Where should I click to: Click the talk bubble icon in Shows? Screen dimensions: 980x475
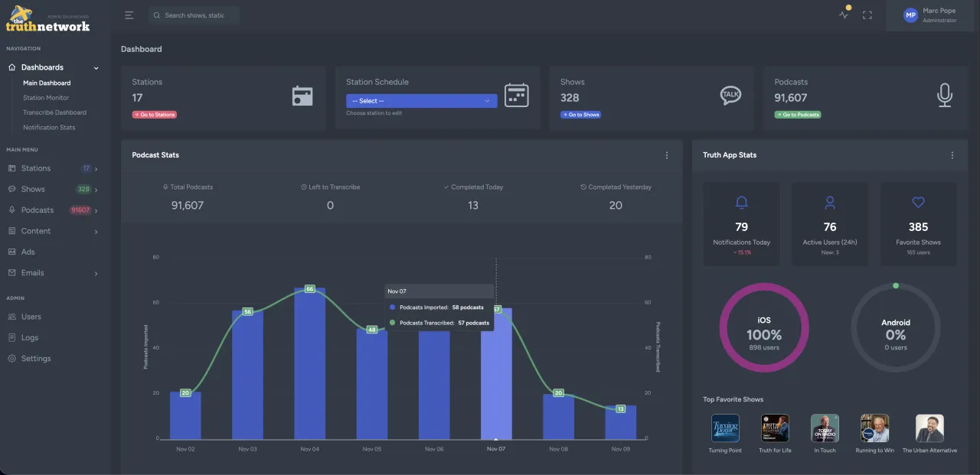[x=730, y=95]
